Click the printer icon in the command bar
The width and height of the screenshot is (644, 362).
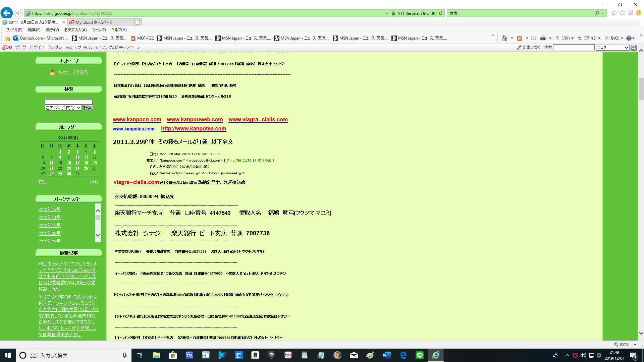tap(543, 38)
